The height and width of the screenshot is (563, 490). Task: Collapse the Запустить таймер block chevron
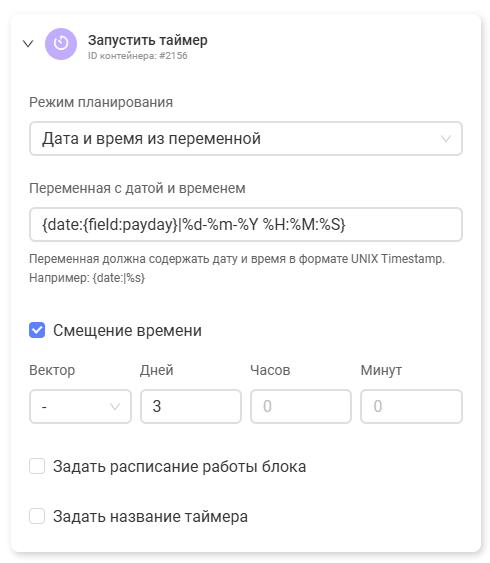pyautogui.click(x=28, y=44)
